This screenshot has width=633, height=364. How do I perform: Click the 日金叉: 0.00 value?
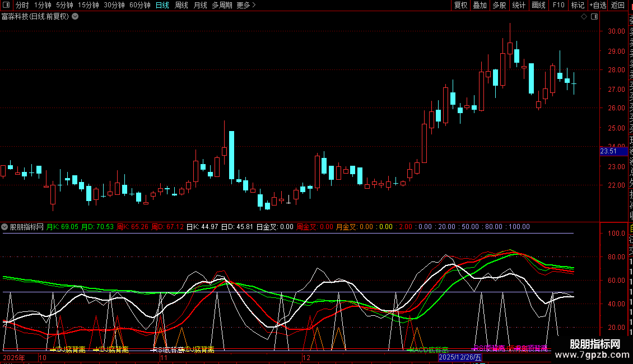click(275, 227)
